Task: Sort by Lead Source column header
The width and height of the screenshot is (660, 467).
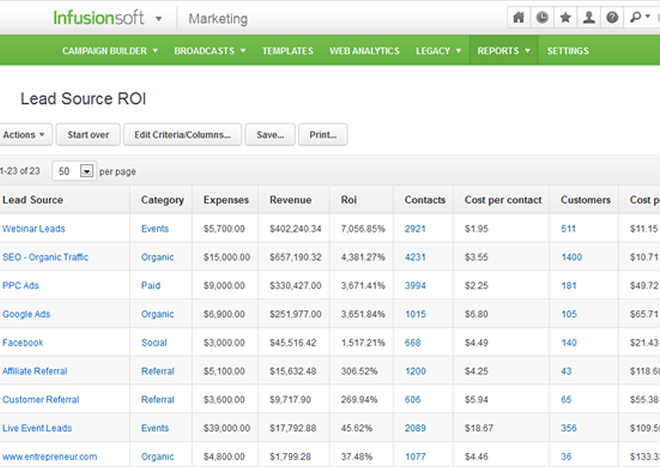Action: click(33, 200)
